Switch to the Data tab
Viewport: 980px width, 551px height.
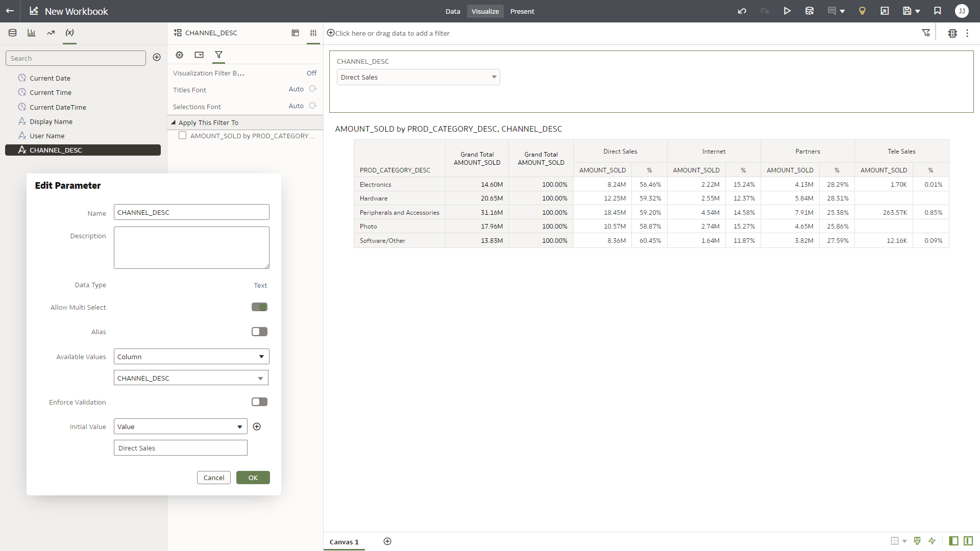(452, 11)
